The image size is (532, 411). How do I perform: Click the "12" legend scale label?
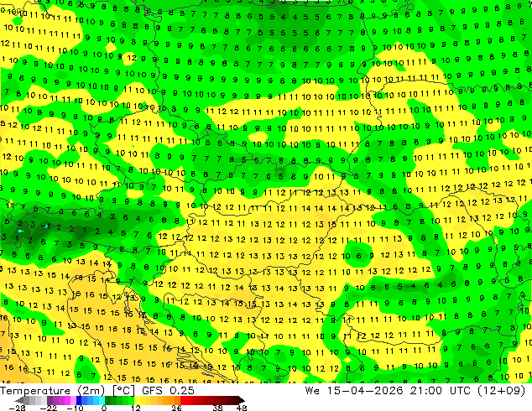tap(136, 408)
